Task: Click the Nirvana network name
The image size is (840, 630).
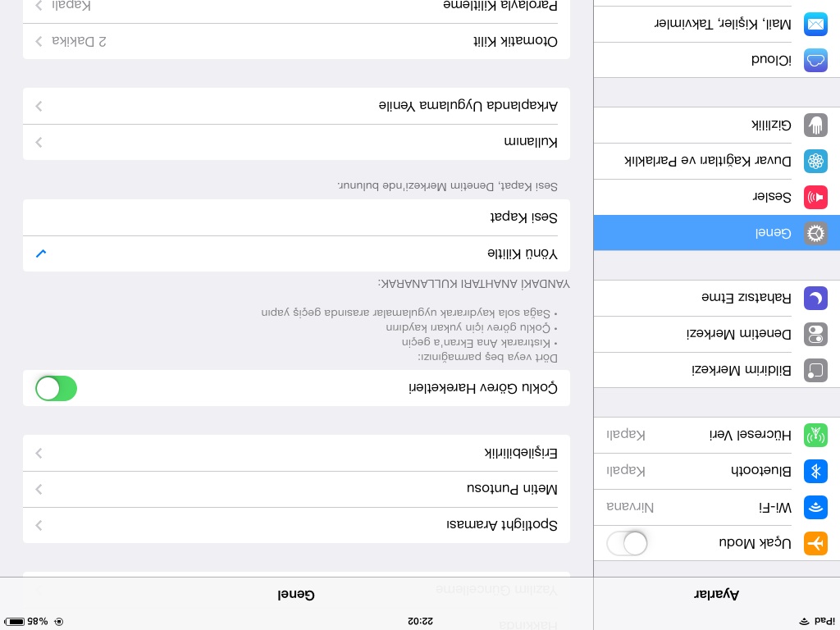Action: pos(630,507)
